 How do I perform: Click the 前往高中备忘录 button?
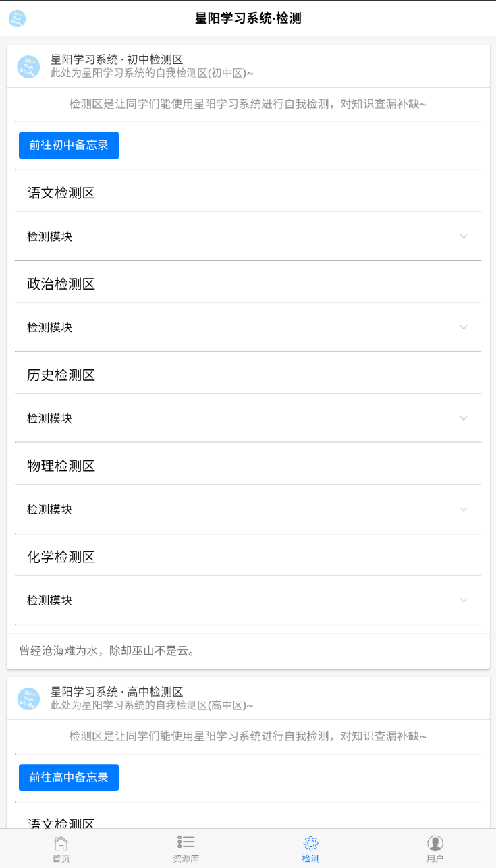tap(69, 778)
